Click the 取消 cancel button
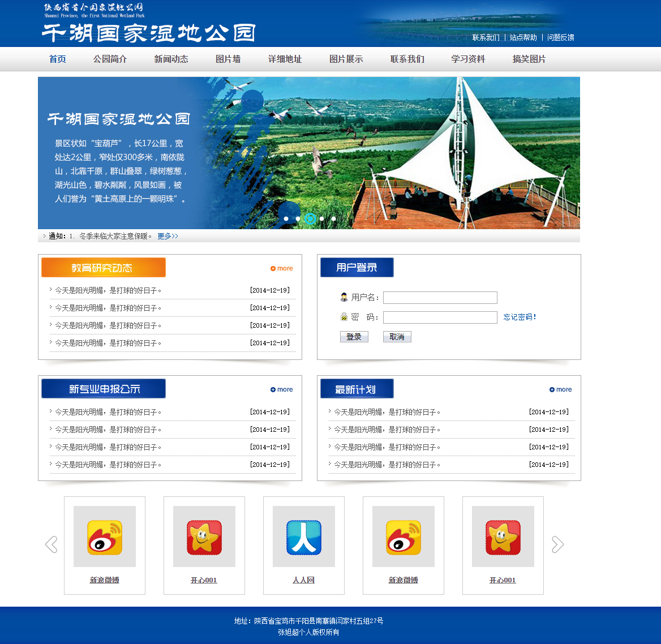Image resolution: width=661 pixels, height=644 pixels. click(397, 336)
